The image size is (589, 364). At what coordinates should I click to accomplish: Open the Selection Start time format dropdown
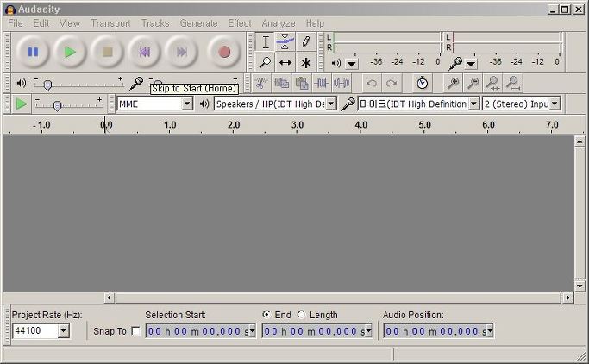click(x=253, y=331)
